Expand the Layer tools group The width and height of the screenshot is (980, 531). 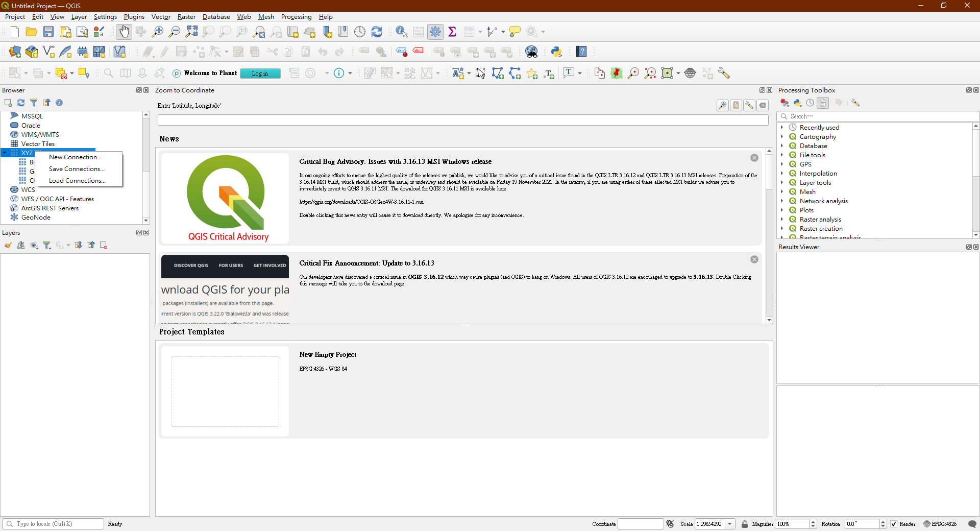pos(782,182)
